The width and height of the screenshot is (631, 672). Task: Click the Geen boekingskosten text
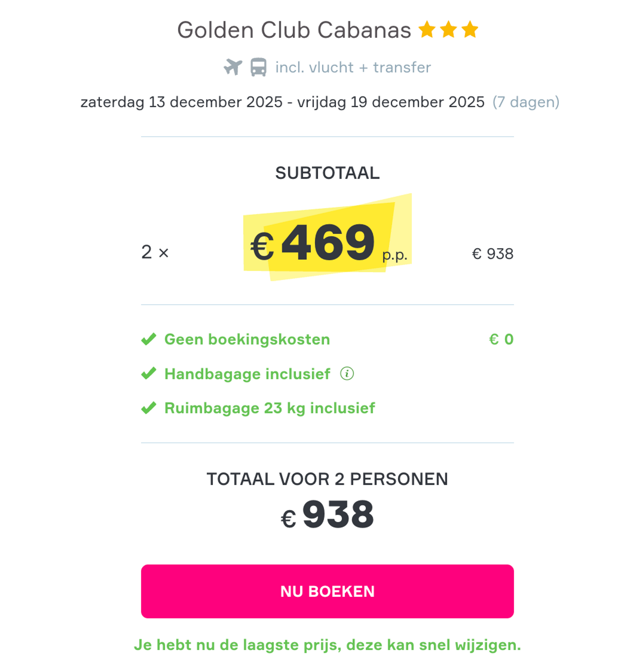pyautogui.click(x=247, y=339)
